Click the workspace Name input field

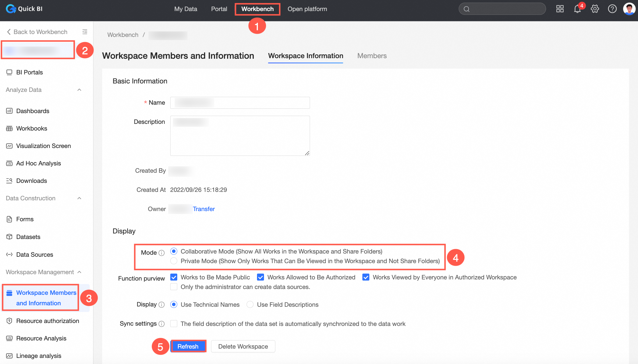pos(240,103)
